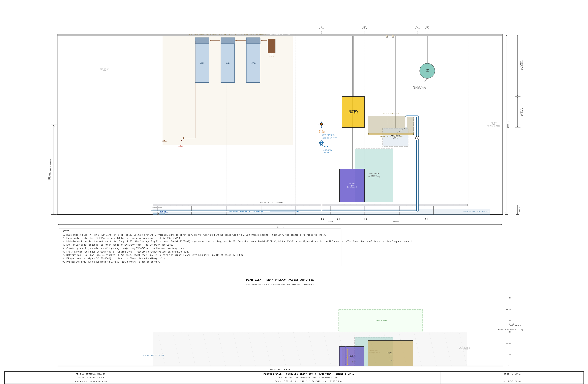The height and width of the screenshot is (384, 588).
Task: Click the TAP X=1130 column marker
Action: (417, 28)
